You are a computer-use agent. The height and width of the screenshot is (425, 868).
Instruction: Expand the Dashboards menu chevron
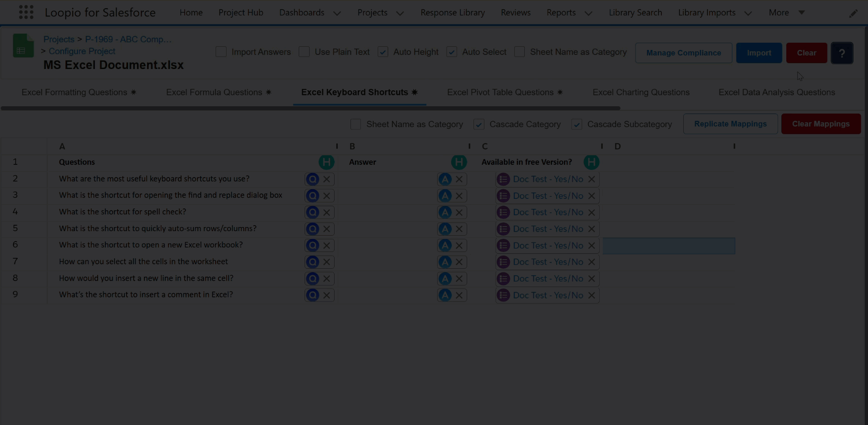[337, 13]
